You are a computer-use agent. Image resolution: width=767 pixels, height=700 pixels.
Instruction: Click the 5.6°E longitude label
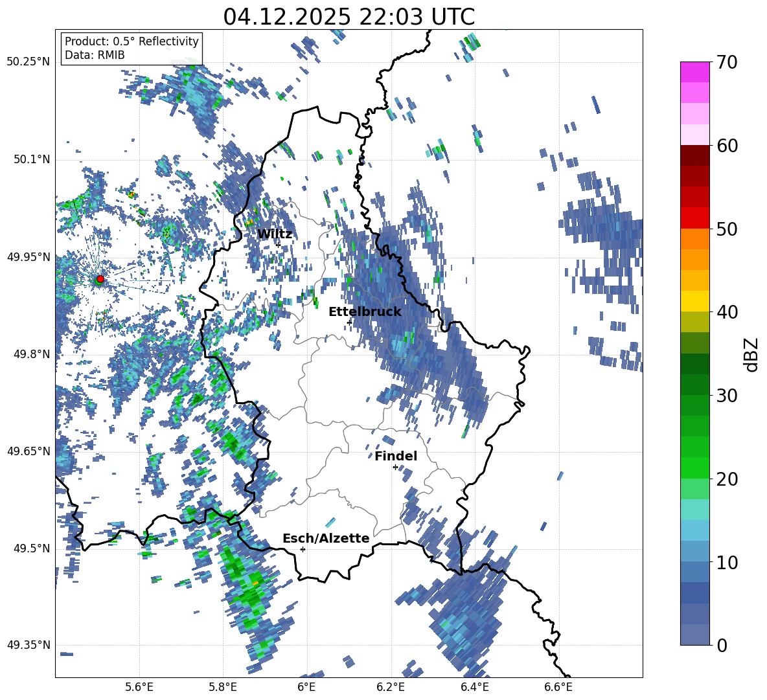pos(139,687)
